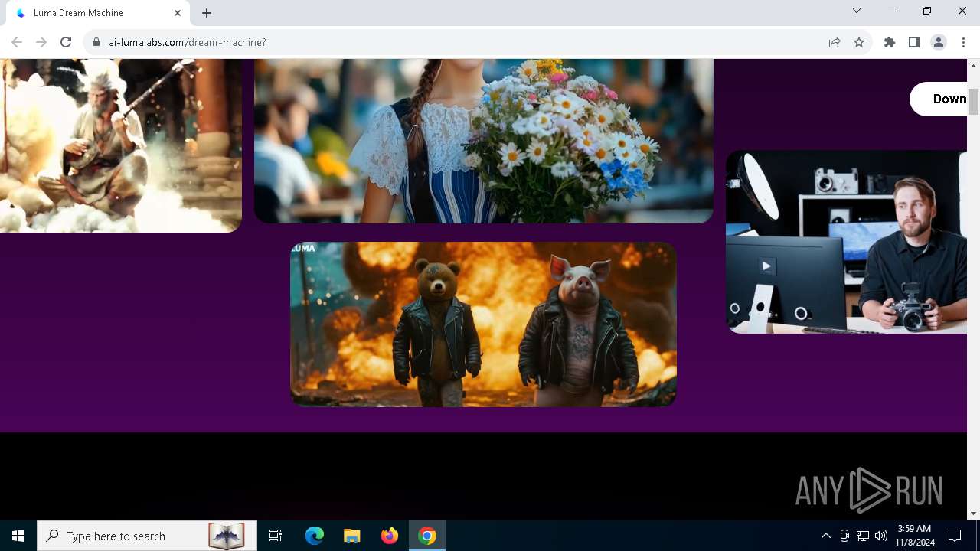Open the network tray icon
Viewport: 980px width, 551px height.
pyautogui.click(x=863, y=536)
